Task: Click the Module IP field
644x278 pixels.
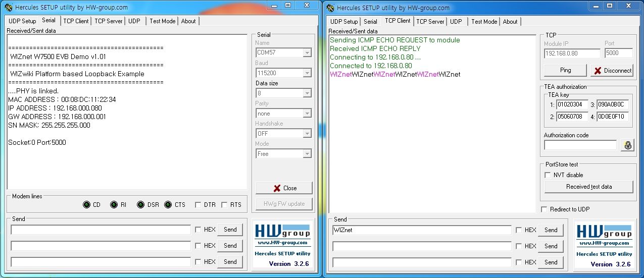Action: [572, 53]
